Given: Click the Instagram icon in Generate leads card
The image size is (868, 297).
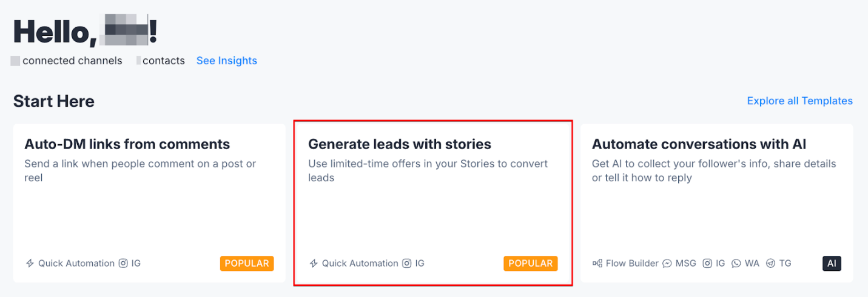Looking at the screenshot, I should click(x=407, y=264).
